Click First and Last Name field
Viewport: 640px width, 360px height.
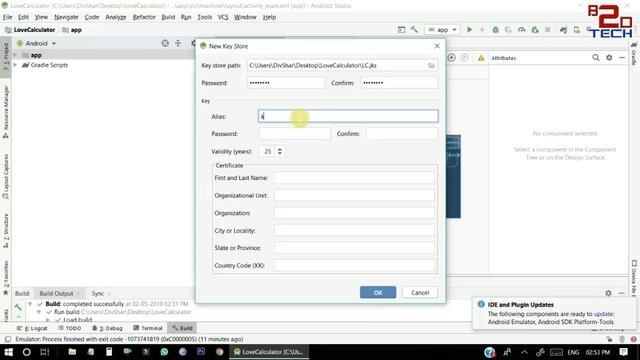coord(354,178)
